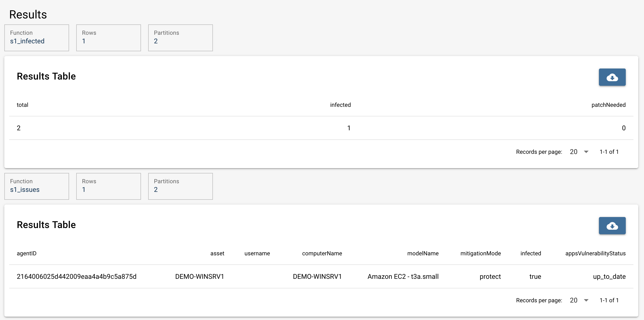Sort by the asset column header
Viewport: 644px width, 320px height.
(x=217, y=253)
